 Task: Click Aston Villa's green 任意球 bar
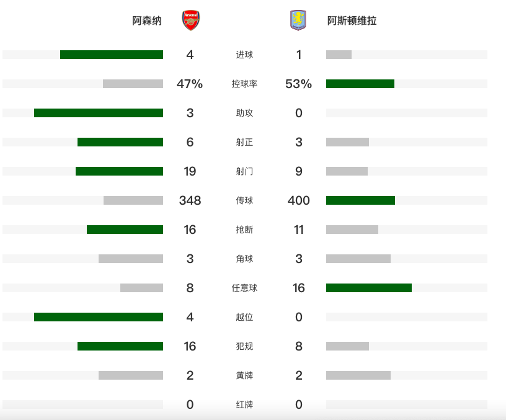(369, 288)
